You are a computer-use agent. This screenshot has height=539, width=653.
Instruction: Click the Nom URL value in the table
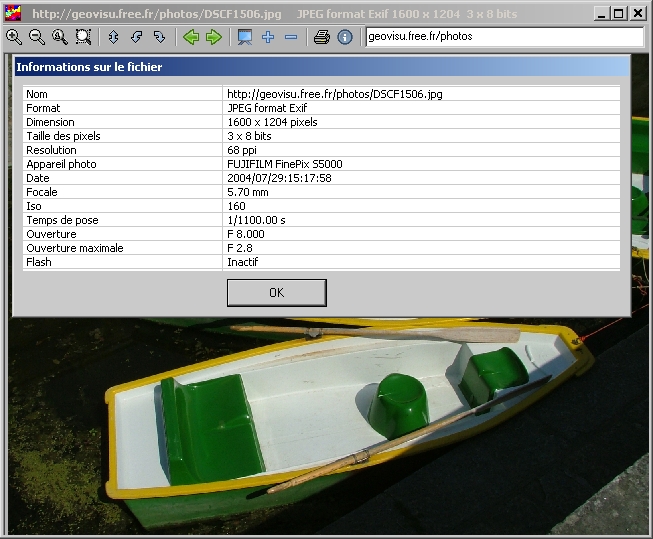point(335,94)
